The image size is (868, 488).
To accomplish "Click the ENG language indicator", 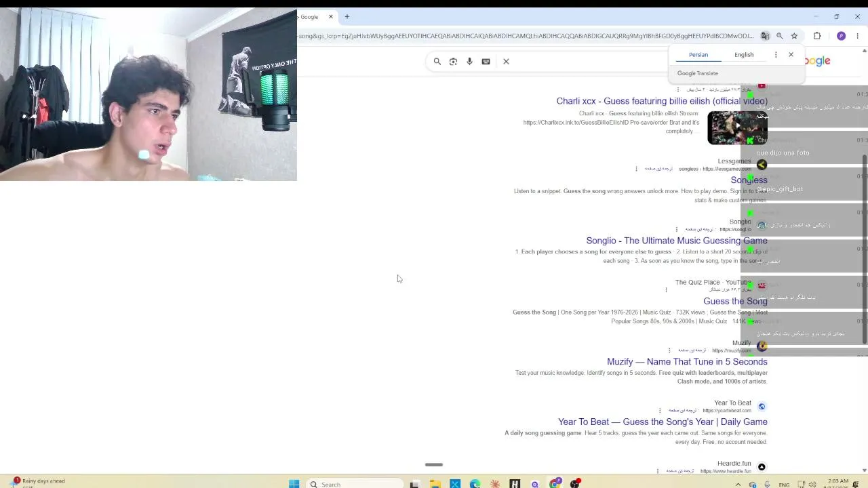I will point(784,485).
